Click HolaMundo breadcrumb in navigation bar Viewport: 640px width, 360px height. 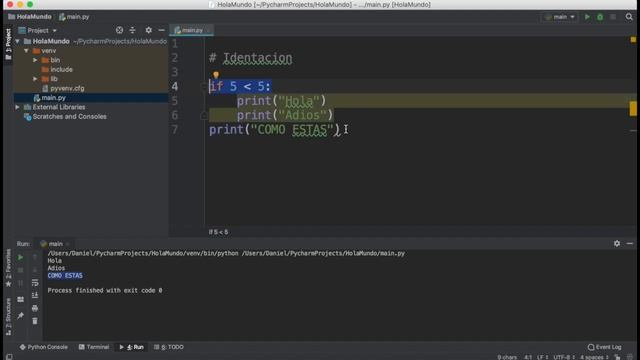[30, 17]
